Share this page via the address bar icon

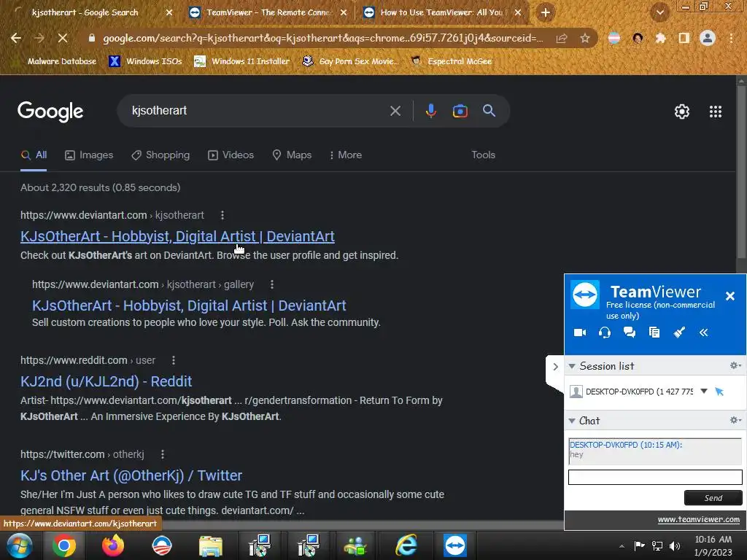[562, 38]
